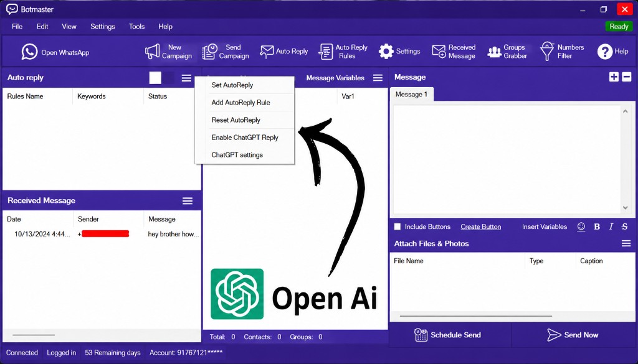Screen dimensions: 638x364
Task: Start a New Campaign
Action: [x=168, y=52]
